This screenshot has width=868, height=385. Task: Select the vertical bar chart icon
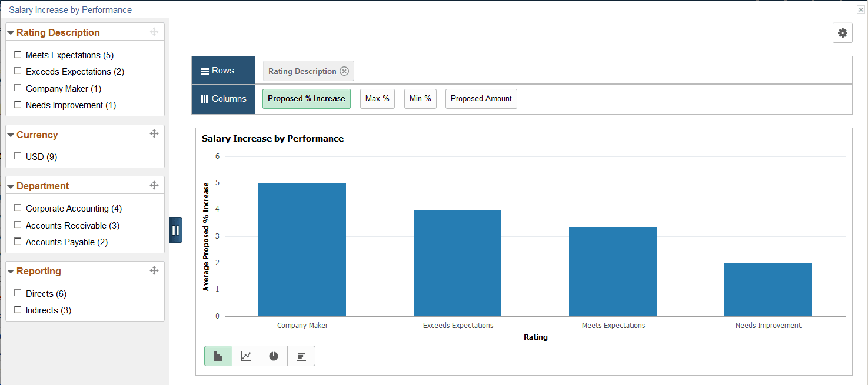(218, 356)
